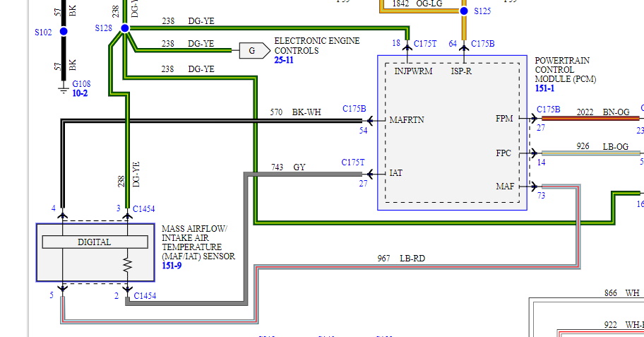Screen dimensions: 644x337
Task: Follow the 151-9 MAF/IAT sensor link
Action: pyautogui.click(x=173, y=266)
